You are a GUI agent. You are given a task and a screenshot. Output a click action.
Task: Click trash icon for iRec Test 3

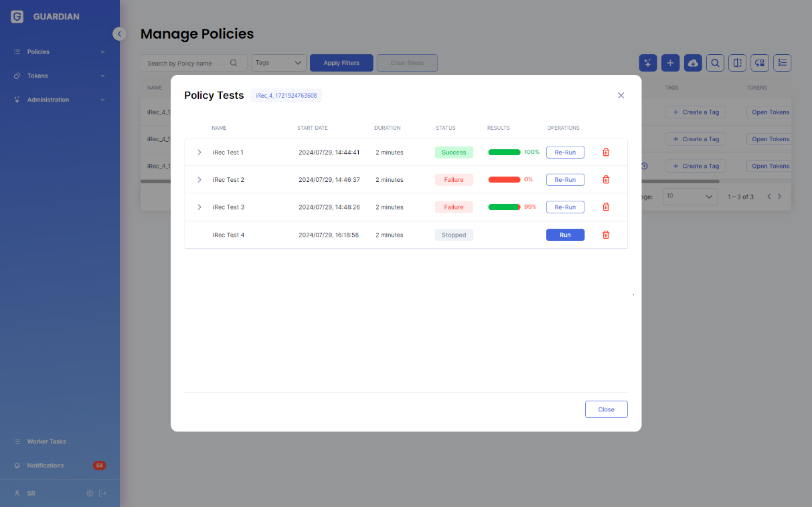pos(606,207)
